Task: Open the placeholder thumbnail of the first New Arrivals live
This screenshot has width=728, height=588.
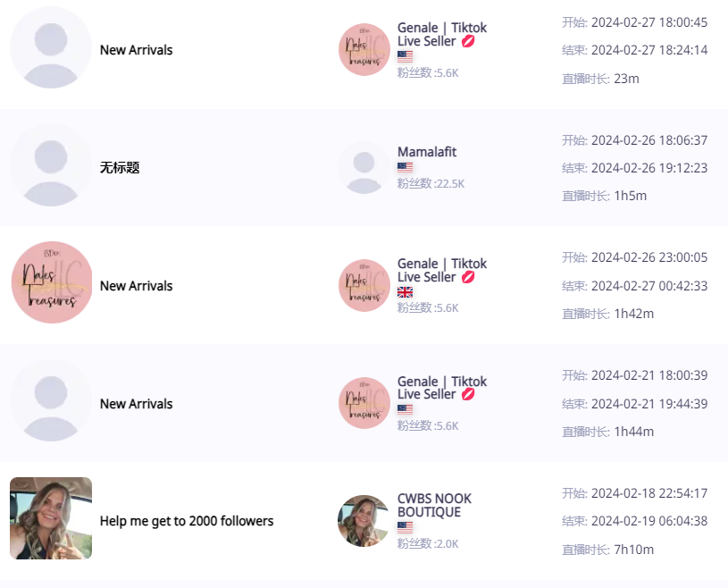Action: click(x=51, y=46)
